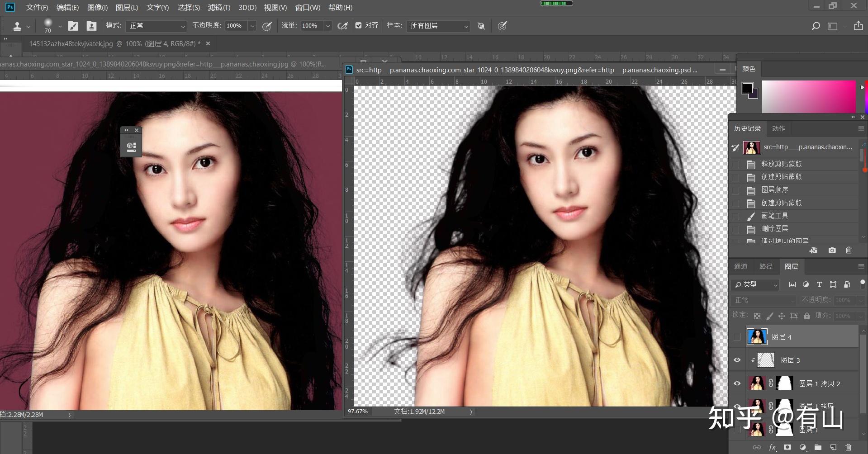This screenshot has height=454, width=868.
Task: Open the 滤镜(T) menu
Action: (x=219, y=8)
